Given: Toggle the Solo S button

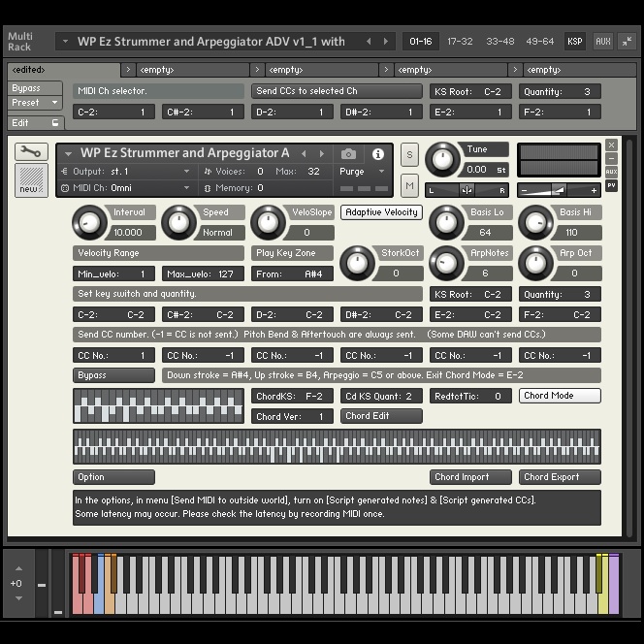Looking at the screenshot, I should click(409, 155).
